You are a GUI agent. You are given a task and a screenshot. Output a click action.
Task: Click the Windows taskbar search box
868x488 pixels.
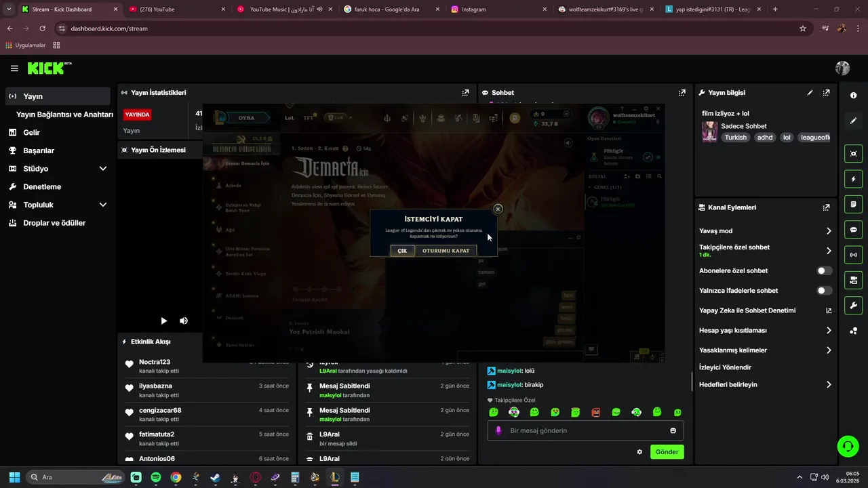click(77, 477)
